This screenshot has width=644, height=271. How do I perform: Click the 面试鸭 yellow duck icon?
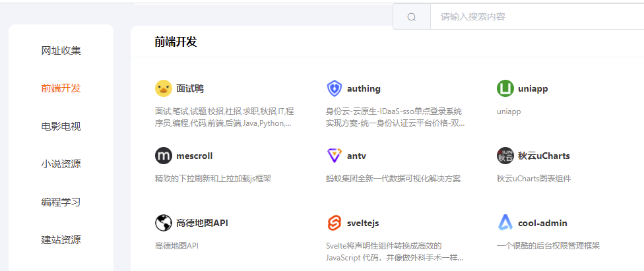pyautogui.click(x=164, y=88)
